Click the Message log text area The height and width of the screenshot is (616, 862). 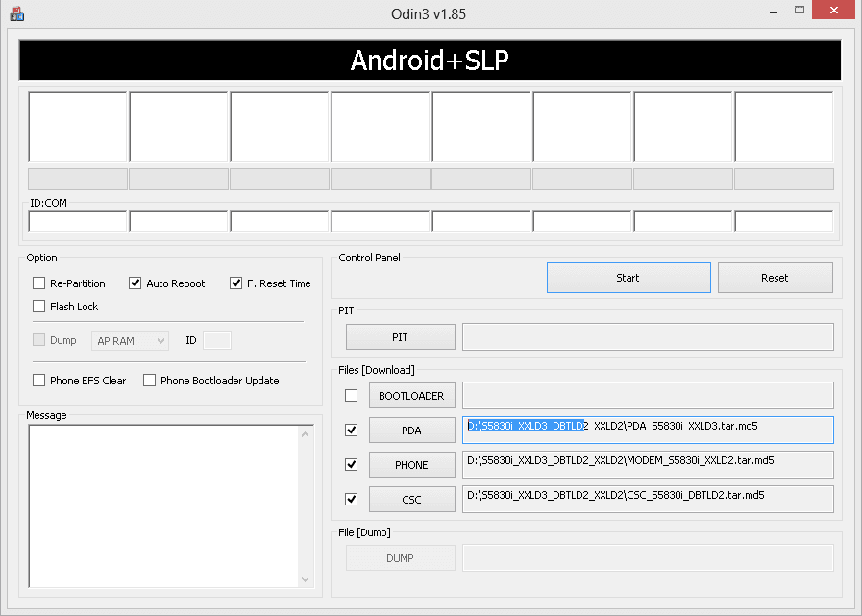point(163,506)
